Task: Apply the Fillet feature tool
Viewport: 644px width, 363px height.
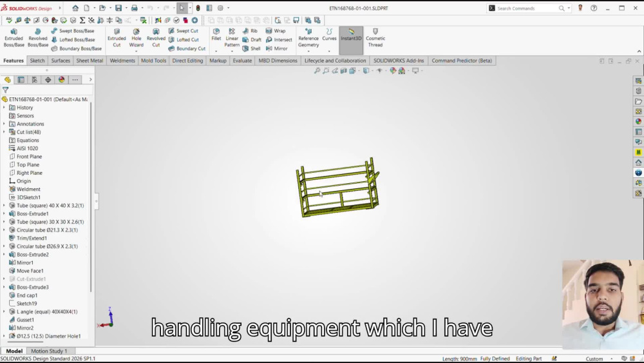Action: [x=216, y=35]
